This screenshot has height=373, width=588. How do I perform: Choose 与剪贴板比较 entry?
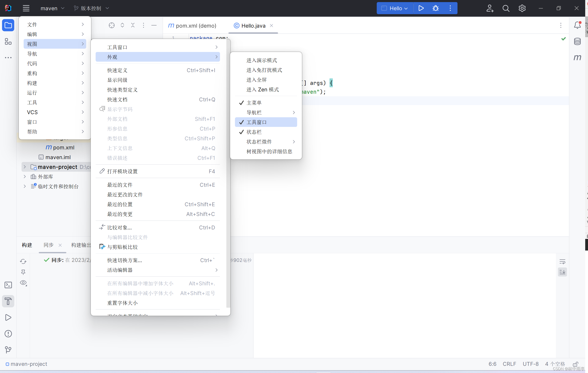coord(158,247)
